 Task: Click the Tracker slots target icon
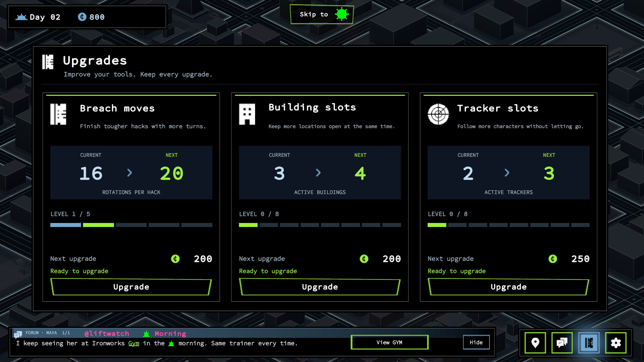coord(438,114)
